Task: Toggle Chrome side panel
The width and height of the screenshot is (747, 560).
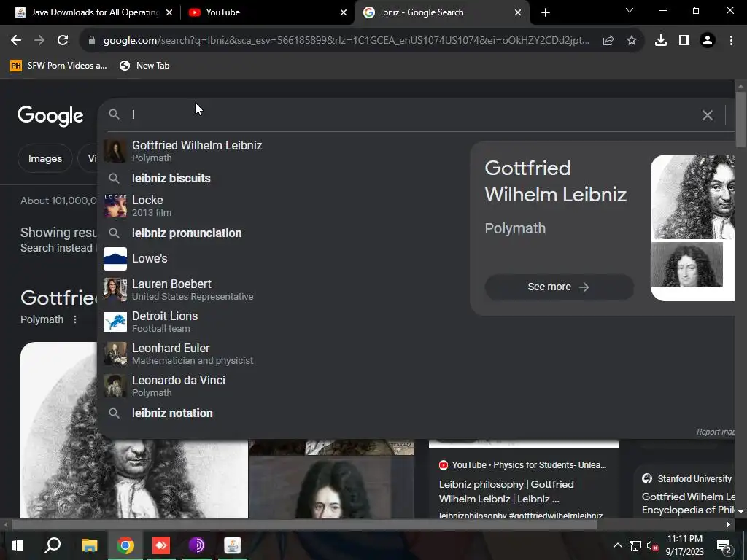Action: tap(684, 41)
